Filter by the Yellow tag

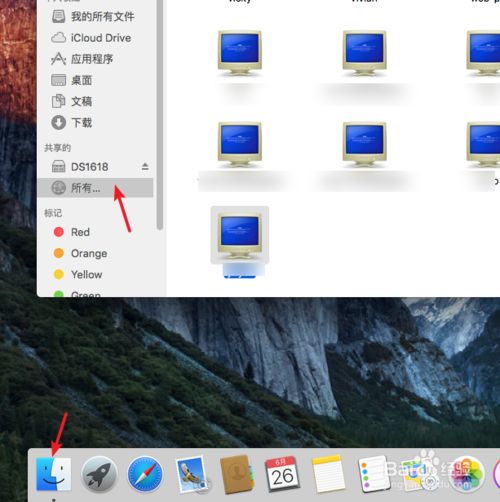(78, 274)
